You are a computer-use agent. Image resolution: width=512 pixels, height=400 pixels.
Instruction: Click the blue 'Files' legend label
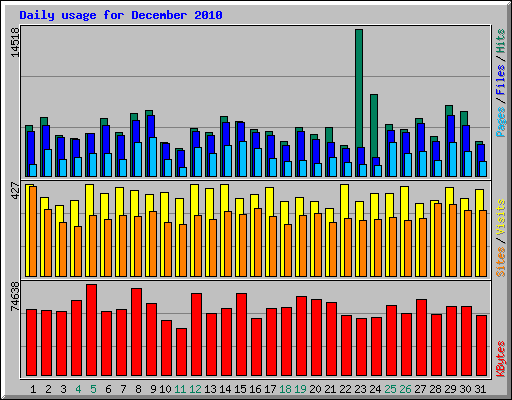click(x=500, y=80)
